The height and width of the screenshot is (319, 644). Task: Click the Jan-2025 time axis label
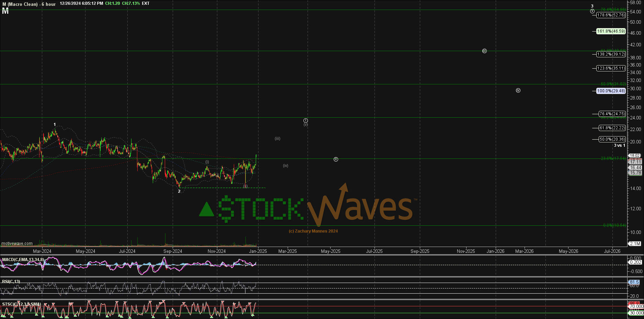(258, 251)
